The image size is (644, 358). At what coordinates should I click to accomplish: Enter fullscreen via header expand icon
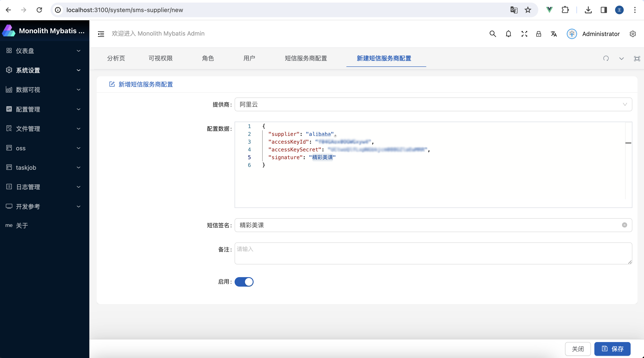coord(524,34)
